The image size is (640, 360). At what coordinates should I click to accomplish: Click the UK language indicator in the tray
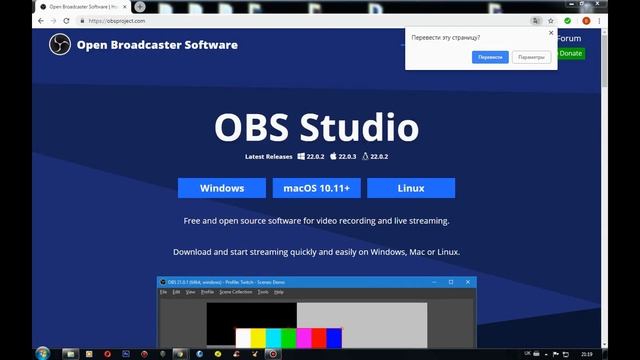[527, 353]
